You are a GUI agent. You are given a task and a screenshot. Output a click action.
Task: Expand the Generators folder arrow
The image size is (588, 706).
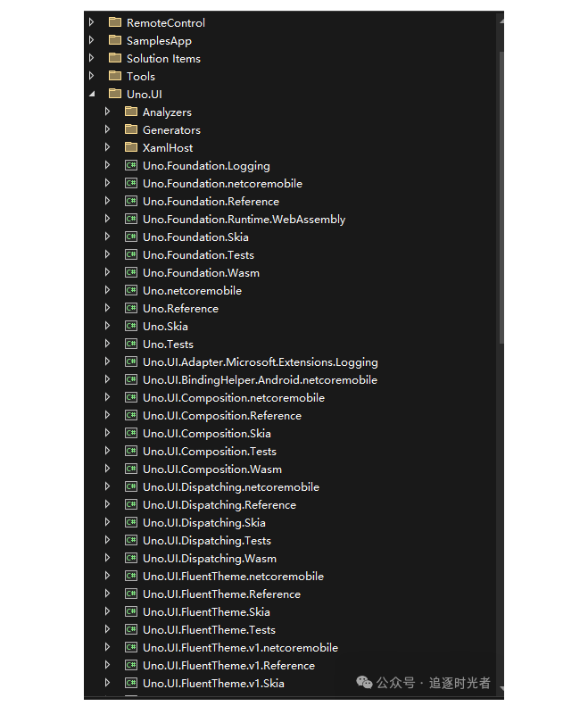[x=107, y=129]
